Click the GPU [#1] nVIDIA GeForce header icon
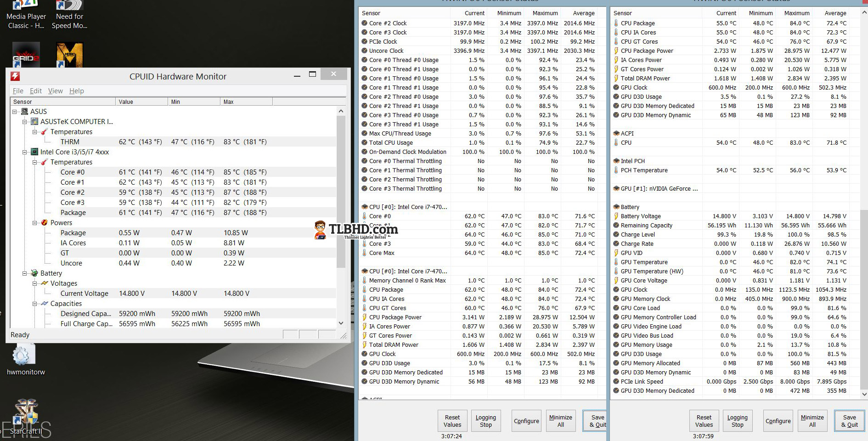The width and height of the screenshot is (868, 441). pos(616,188)
